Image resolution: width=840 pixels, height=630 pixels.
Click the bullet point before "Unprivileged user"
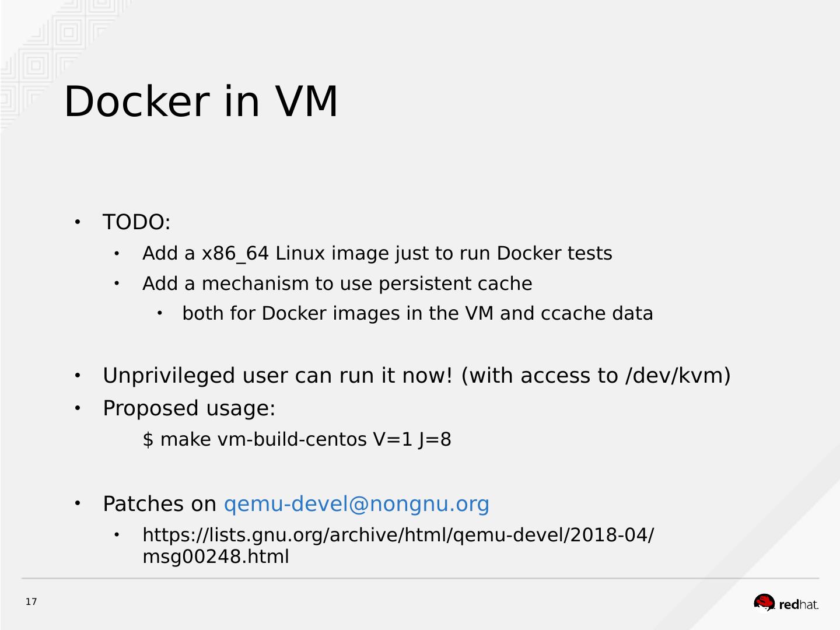tap(77, 376)
